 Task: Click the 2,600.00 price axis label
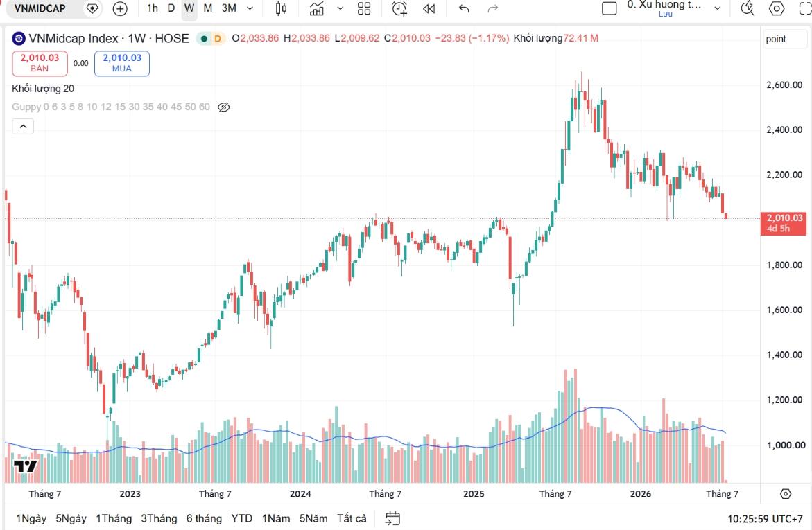pyautogui.click(x=784, y=85)
